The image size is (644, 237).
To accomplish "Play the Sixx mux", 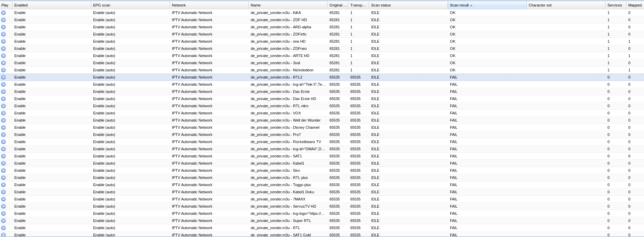I will click(x=3, y=170).
